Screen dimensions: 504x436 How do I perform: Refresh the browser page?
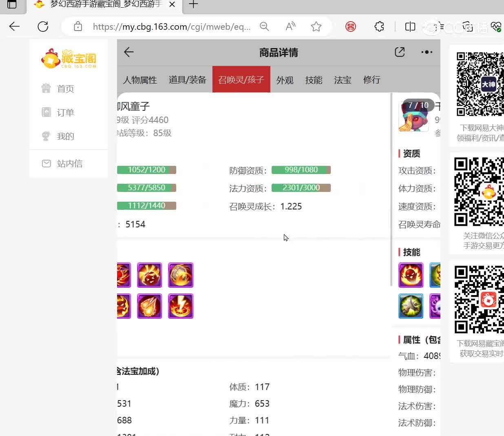click(x=43, y=27)
